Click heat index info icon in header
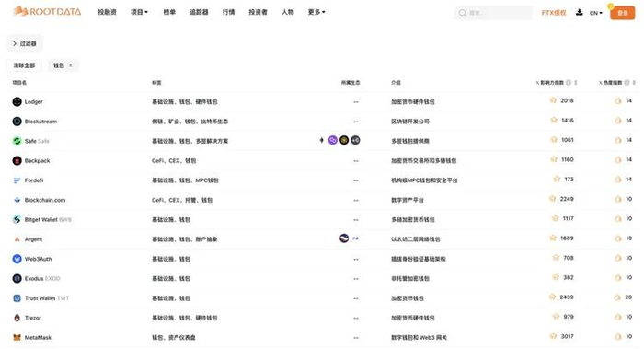The width and height of the screenshot is (644, 349). [627, 83]
